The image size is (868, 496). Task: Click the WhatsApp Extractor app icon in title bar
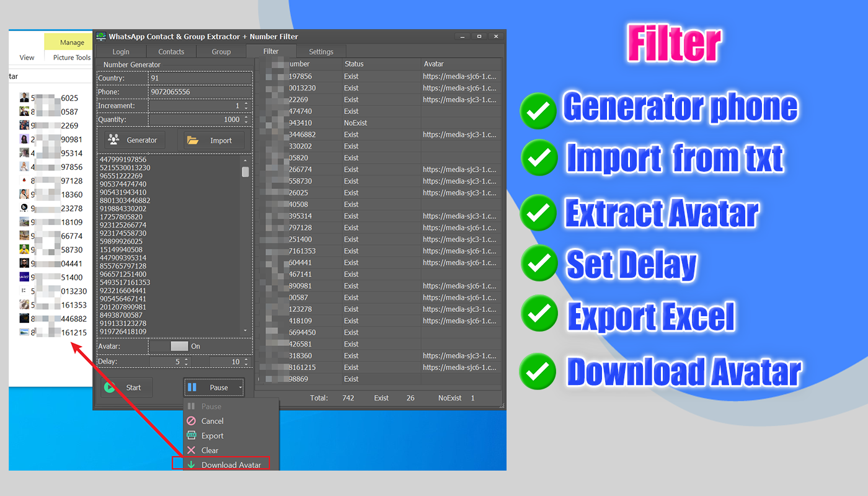(x=101, y=37)
